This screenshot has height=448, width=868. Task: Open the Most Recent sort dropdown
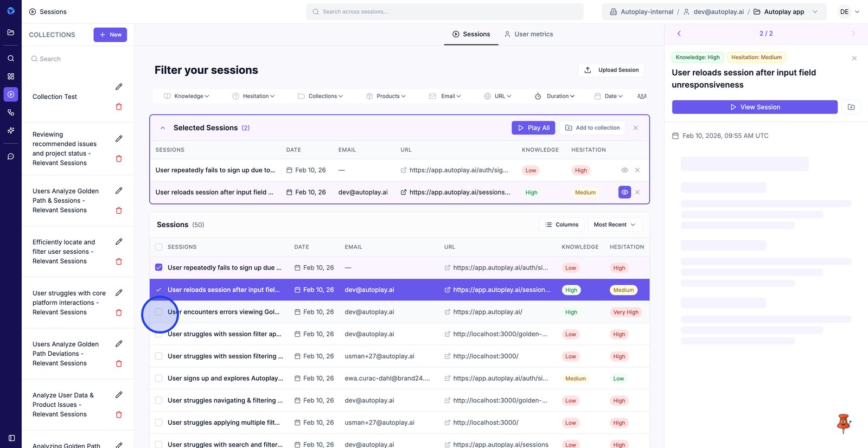point(615,225)
